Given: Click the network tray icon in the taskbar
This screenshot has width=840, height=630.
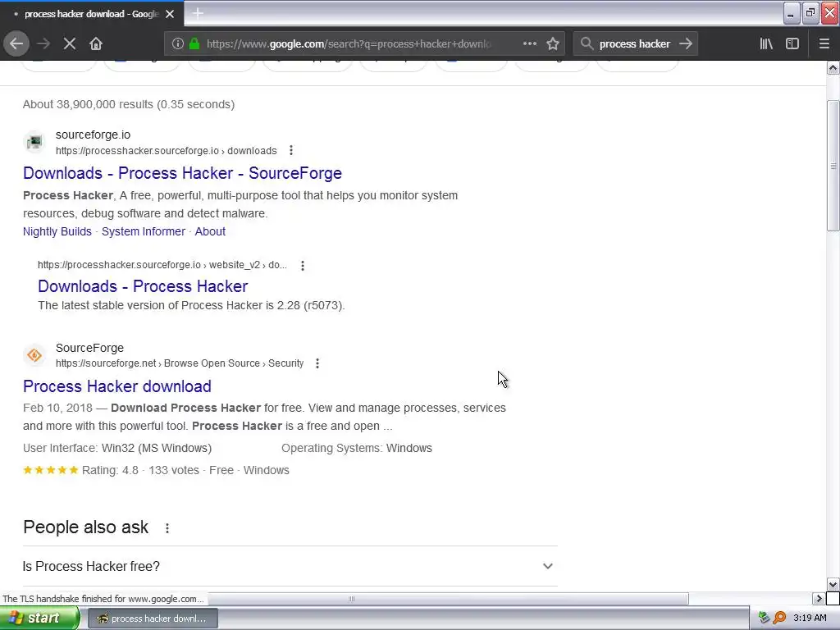Looking at the screenshot, I should click(x=764, y=618).
